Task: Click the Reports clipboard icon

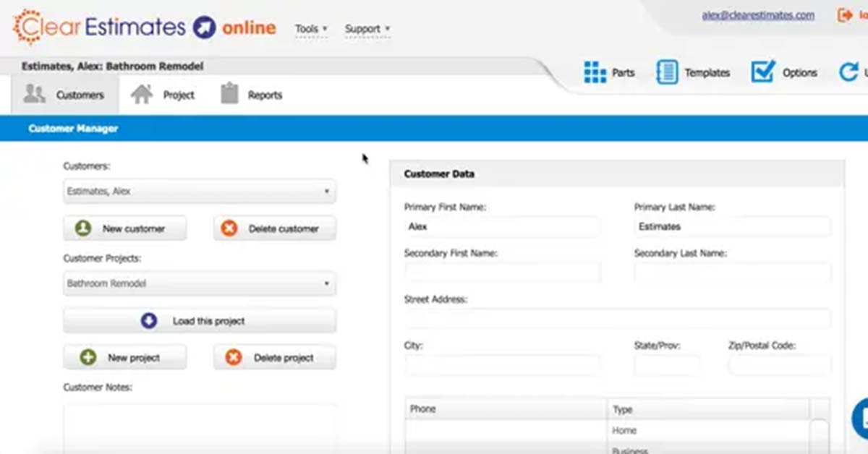Action: [x=229, y=94]
